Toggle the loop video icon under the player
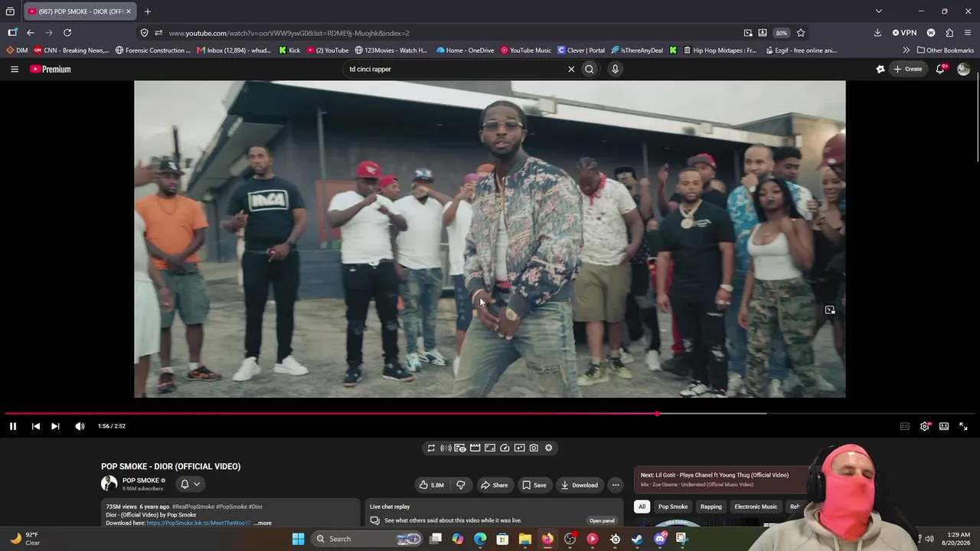The image size is (980, 551). click(x=431, y=448)
